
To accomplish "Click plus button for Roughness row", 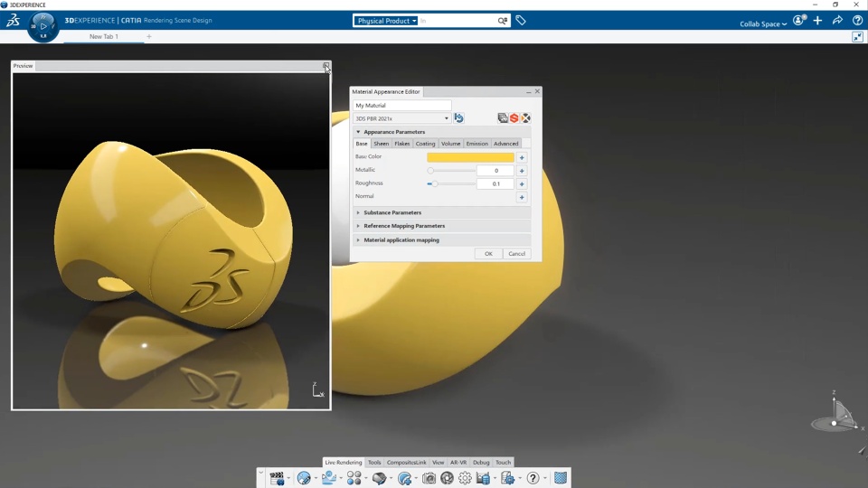I will (x=522, y=184).
